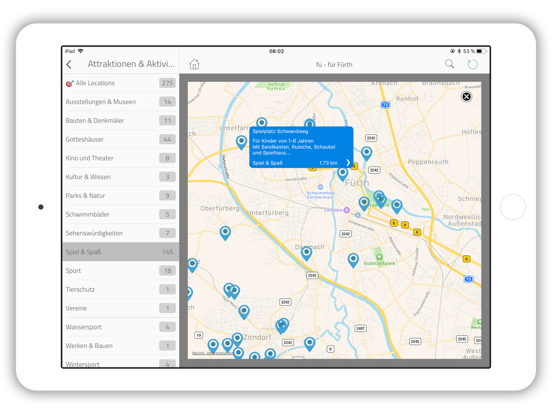The width and height of the screenshot is (552, 414).
Task: Check the battery indicator in status bar
Action: pyautogui.click(x=482, y=51)
